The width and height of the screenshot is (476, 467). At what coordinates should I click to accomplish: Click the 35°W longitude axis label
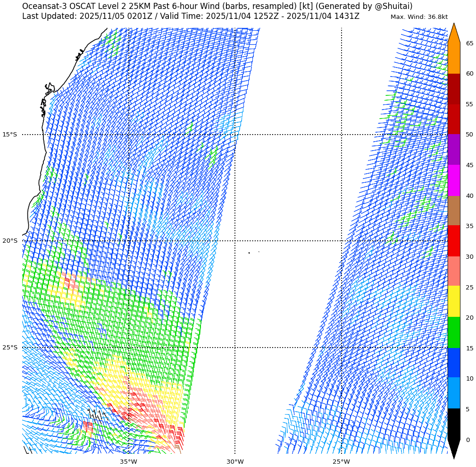point(128,461)
